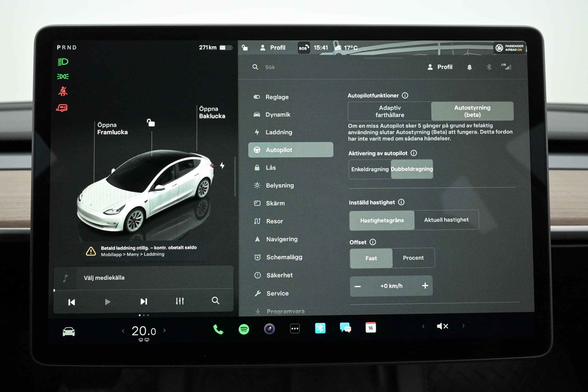Image resolution: width=588 pixels, height=392 pixels.
Task: Tap the LTE signal strength indicator
Action: click(506, 67)
